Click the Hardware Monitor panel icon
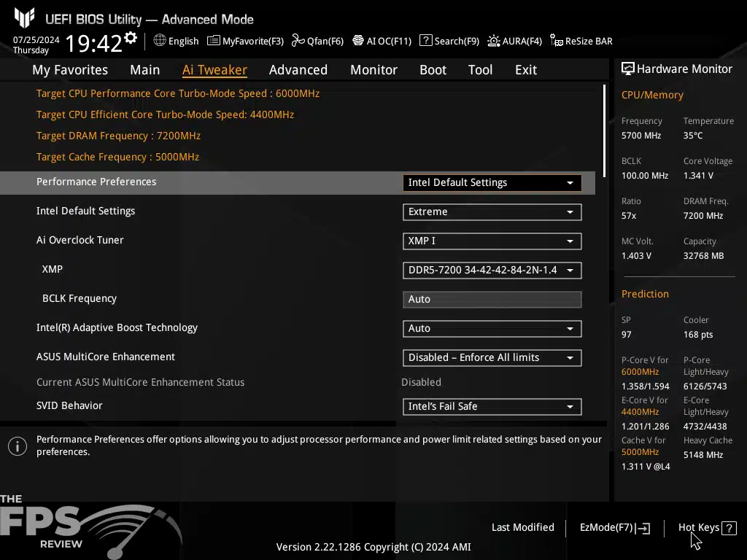The image size is (747, 560). 628,69
